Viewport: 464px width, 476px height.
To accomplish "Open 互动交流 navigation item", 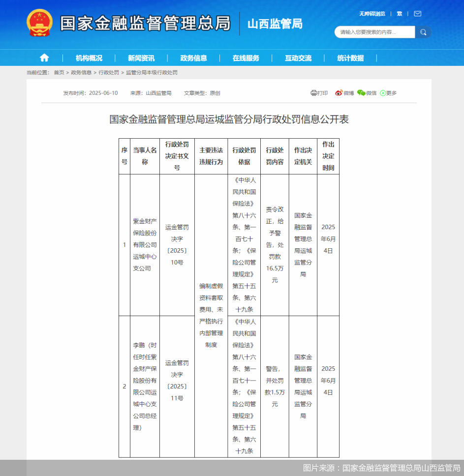I will click(298, 58).
